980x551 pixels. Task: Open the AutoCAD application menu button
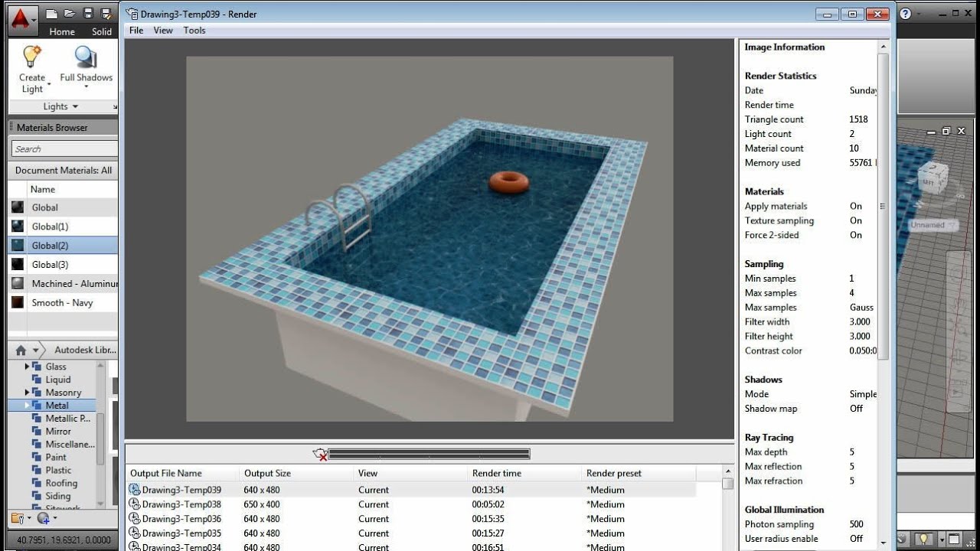click(21, 20)
